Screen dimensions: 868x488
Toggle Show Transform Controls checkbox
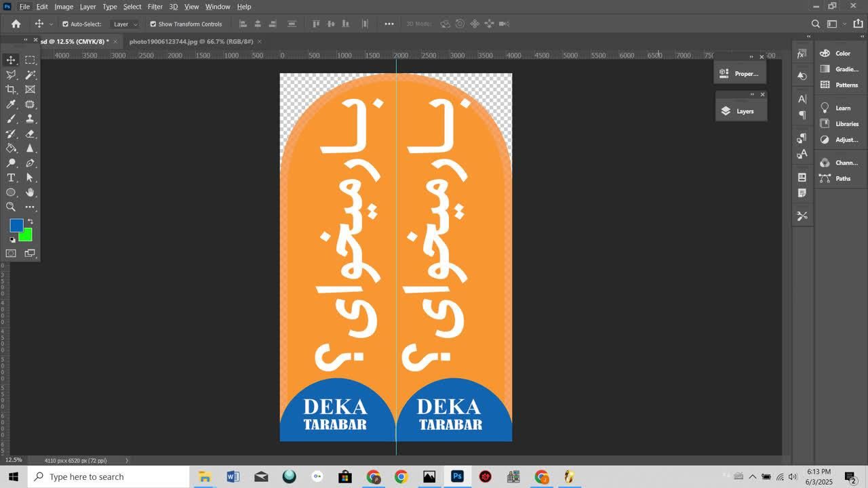point(153,24)
